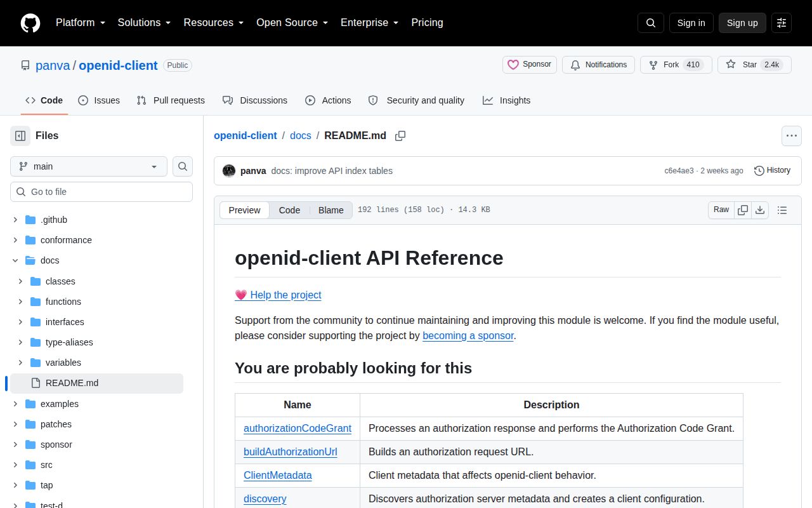This screenshot has height=508, width=812.
Task: Open buildAuthorizationUrl reference link
Action: (x=291, y=451)
